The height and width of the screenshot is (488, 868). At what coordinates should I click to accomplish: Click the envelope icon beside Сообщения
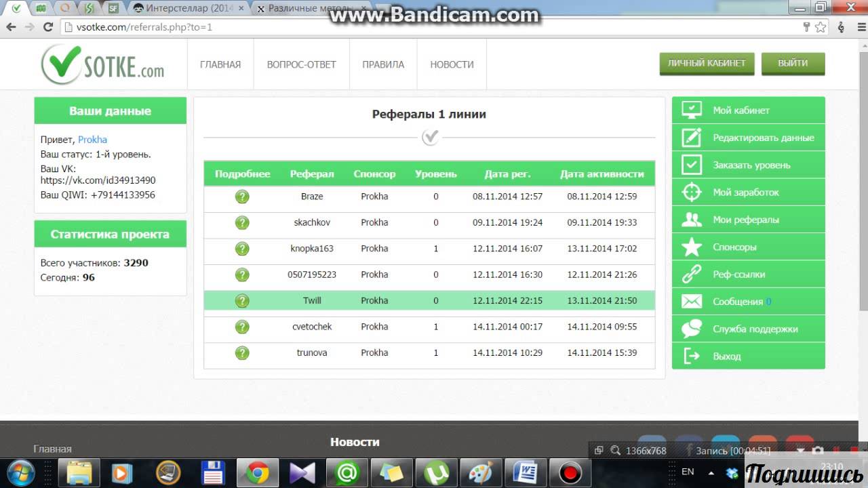pyautogui.click(x=691, y=302)
